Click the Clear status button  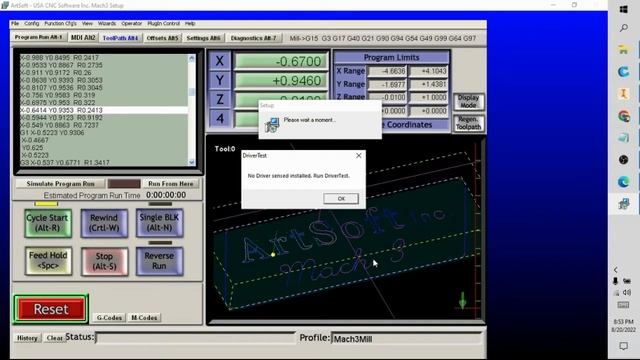tap(54, 338)
